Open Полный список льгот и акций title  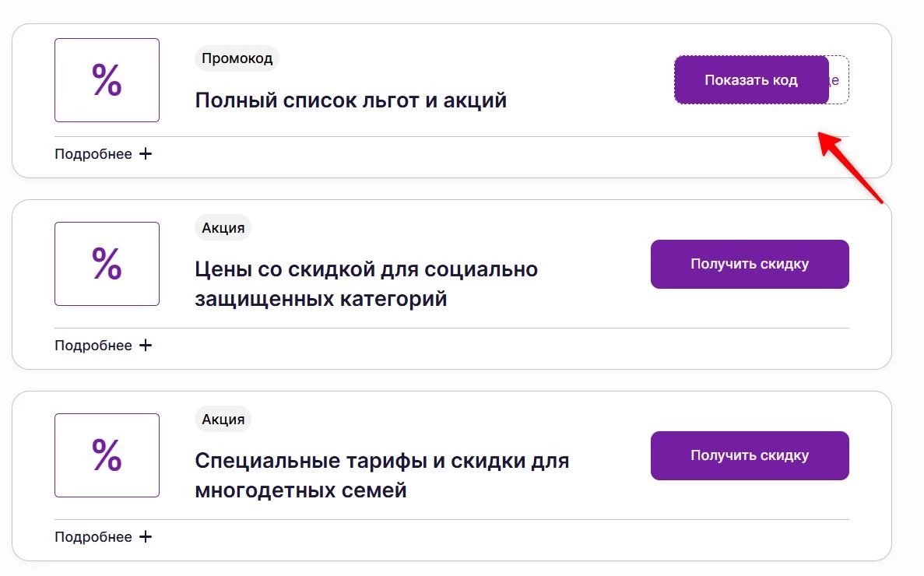[x=350, y=100]
